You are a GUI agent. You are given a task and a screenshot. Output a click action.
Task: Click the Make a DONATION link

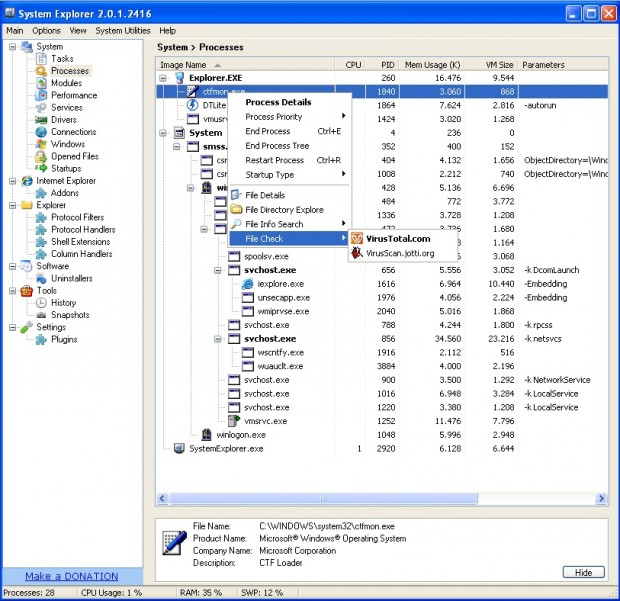point(71,576)
